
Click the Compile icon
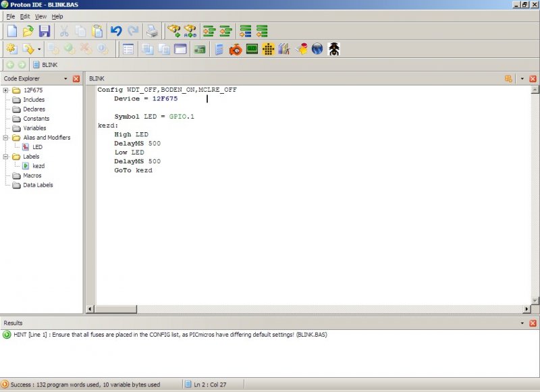(12, 49)
